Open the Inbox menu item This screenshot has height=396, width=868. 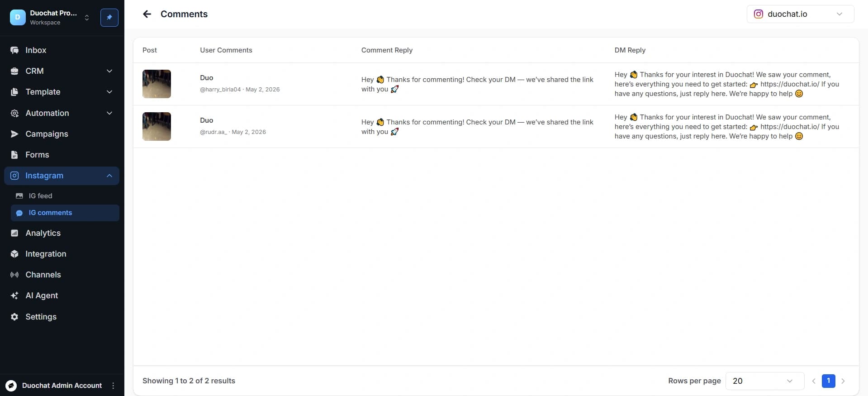(62, 50)
